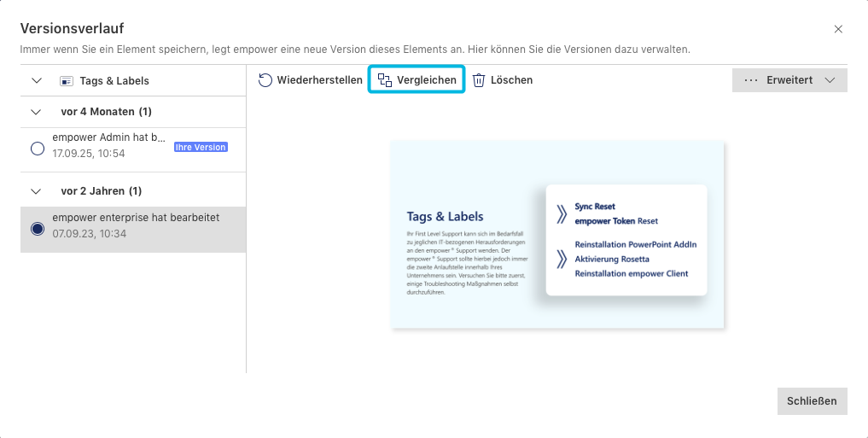Viewport: 868px width, 438px height.
Task: Select the empower Admin version radio button
Action: click(37, 149)
